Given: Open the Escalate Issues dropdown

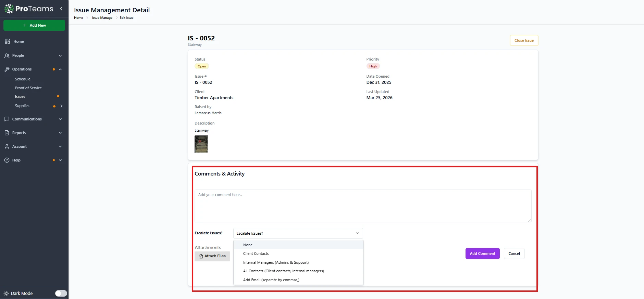Looking at the screenshot, I should [x=298, y=233].
